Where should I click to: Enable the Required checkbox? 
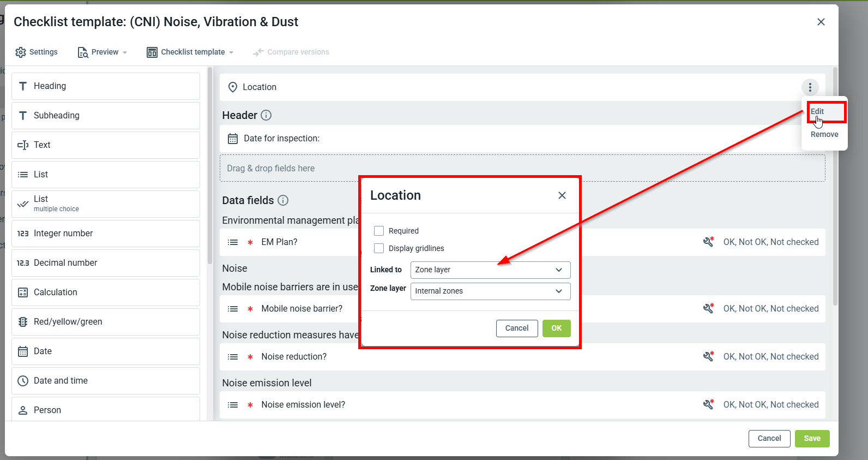point(379,231)
